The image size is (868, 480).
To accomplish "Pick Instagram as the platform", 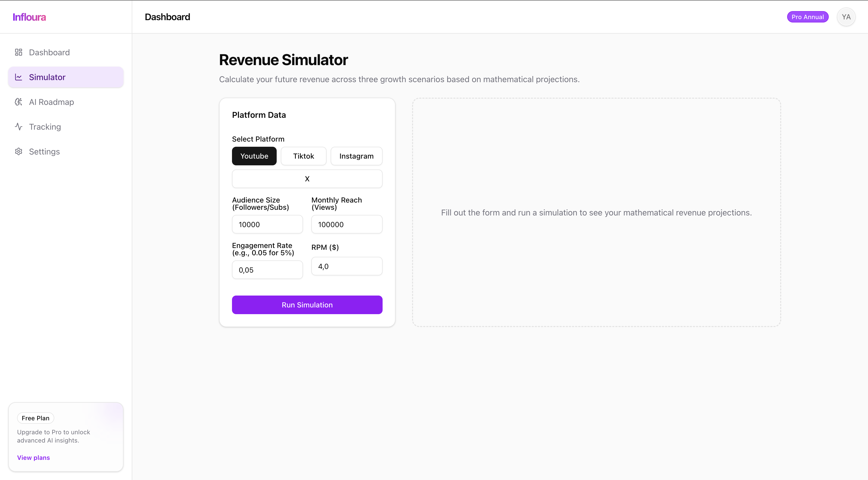I will coord(357,156).
